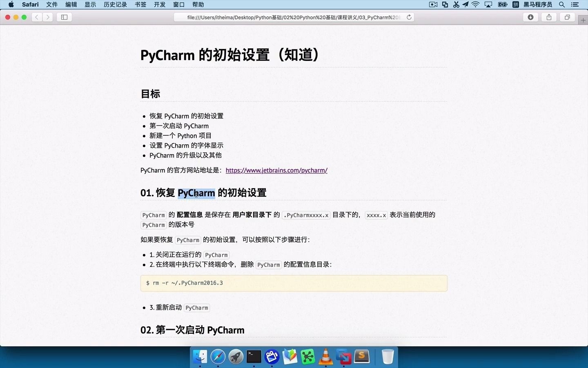This screenshot has height=368, width=588.
Task: Toggle the Safari sidebar
Action: click(x=64, y=17)
